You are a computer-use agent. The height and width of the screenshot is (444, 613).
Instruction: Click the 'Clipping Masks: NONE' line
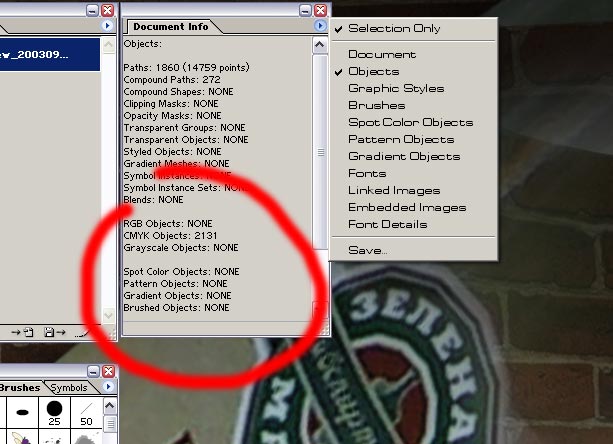[171, 104]
